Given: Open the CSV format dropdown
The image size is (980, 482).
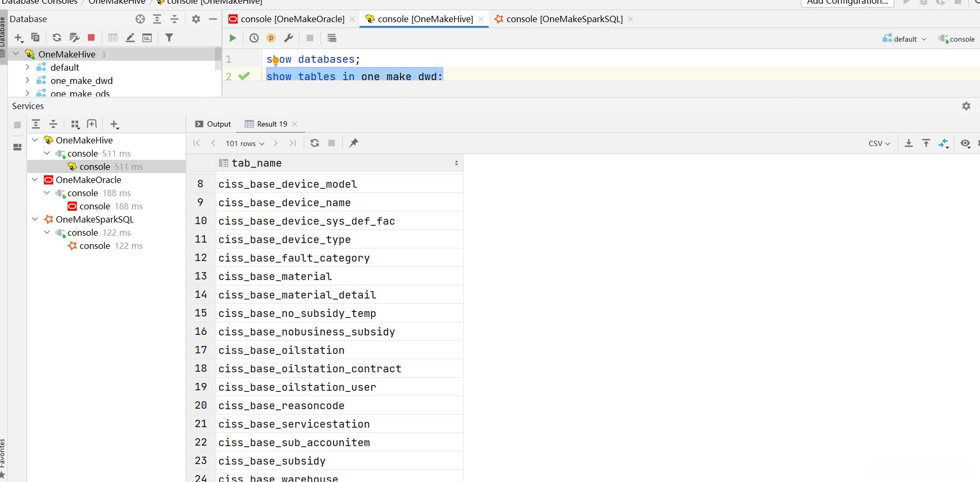Looking at the screenshot, I should pos(879,143).
